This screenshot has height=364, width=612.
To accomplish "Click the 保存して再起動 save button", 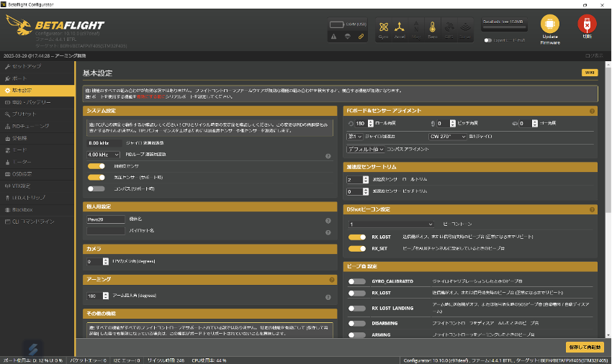I will point(582,347).
